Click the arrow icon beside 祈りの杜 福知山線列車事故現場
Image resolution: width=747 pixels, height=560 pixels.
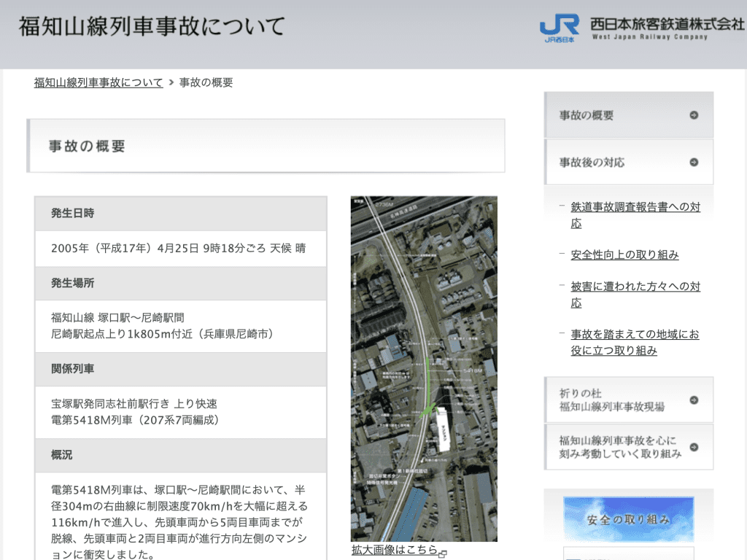[x=694, y=400]
